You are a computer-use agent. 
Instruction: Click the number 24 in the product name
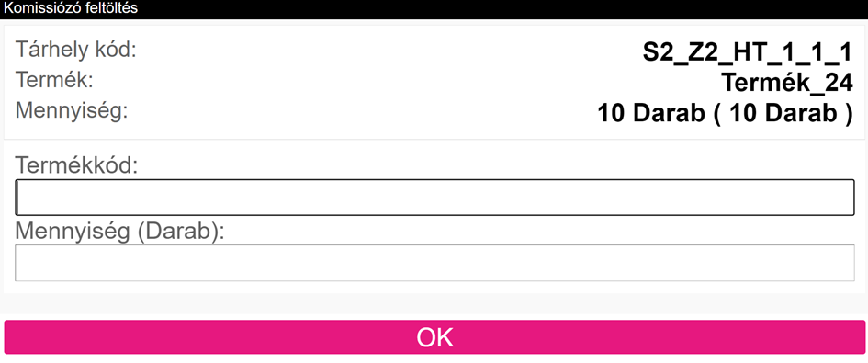[838, 84]
